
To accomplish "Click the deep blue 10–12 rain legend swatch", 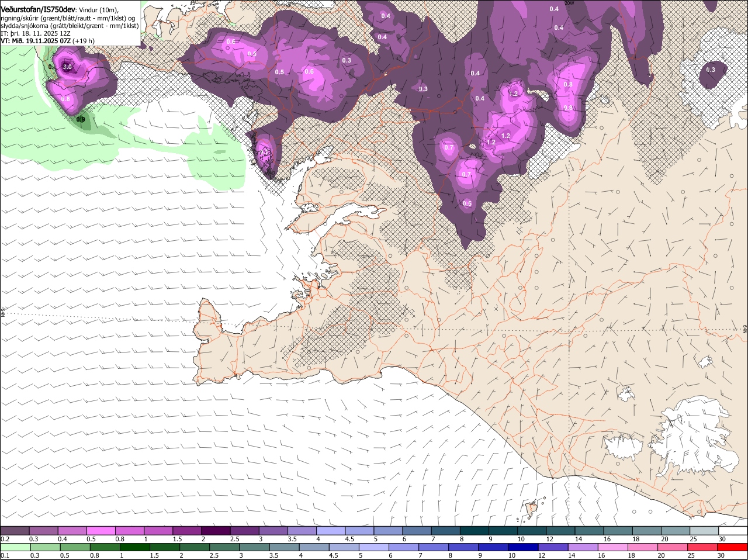I will point(524,547).
